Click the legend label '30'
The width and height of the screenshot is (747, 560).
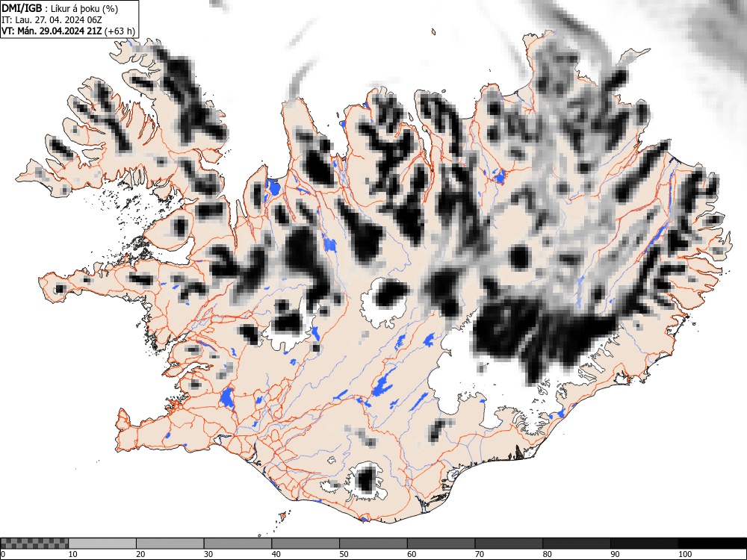[208, 554]
